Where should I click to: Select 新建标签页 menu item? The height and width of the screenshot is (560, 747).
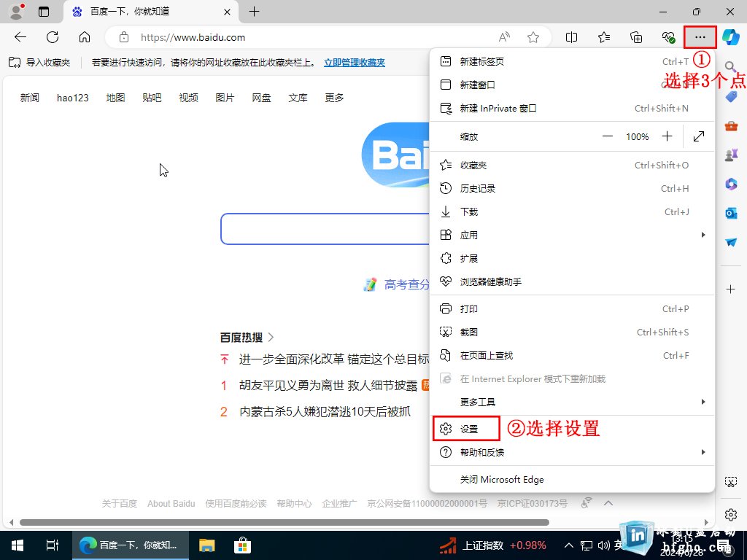(x=572, y=61)
